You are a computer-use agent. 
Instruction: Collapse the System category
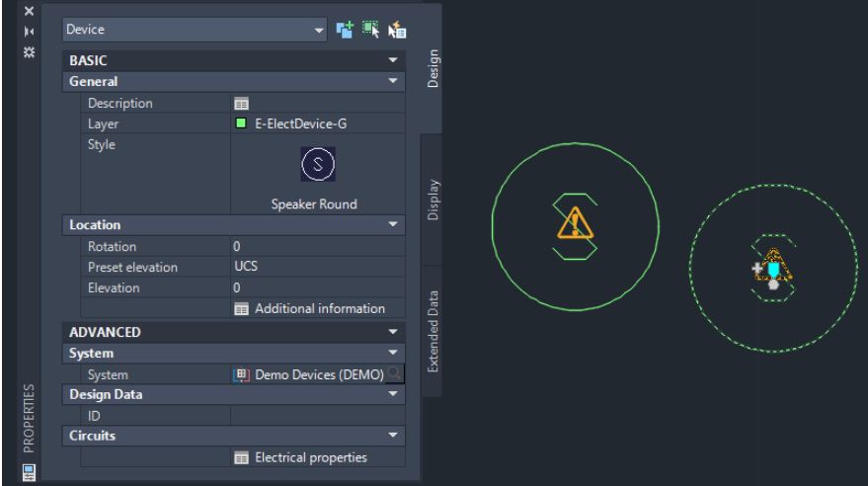click(392, 353)
